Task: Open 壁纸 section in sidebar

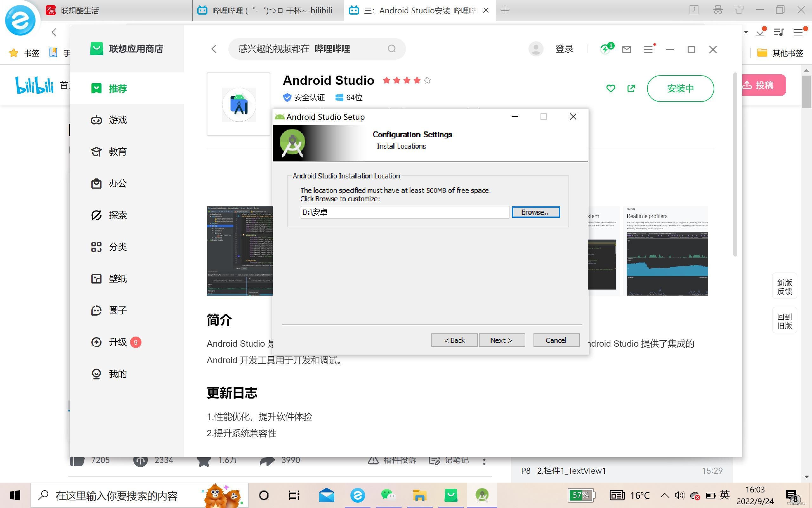Action: click(x=127, y=278)
